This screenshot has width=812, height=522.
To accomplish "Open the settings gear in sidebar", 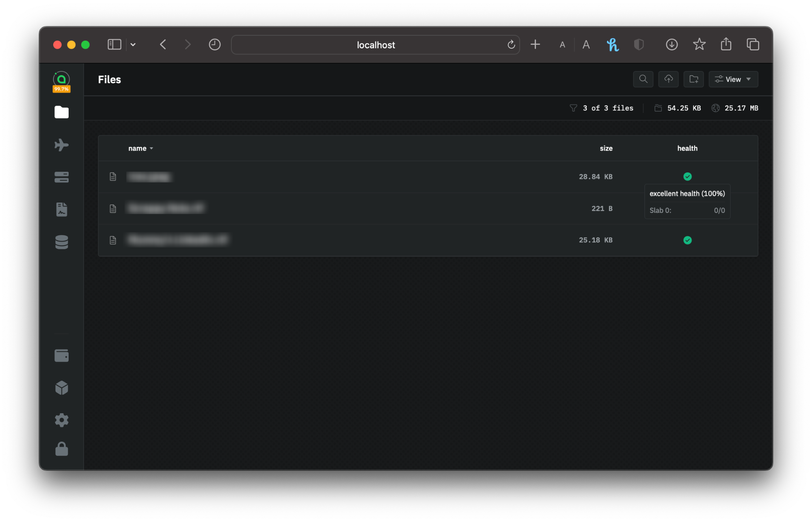I will (61, 420).
